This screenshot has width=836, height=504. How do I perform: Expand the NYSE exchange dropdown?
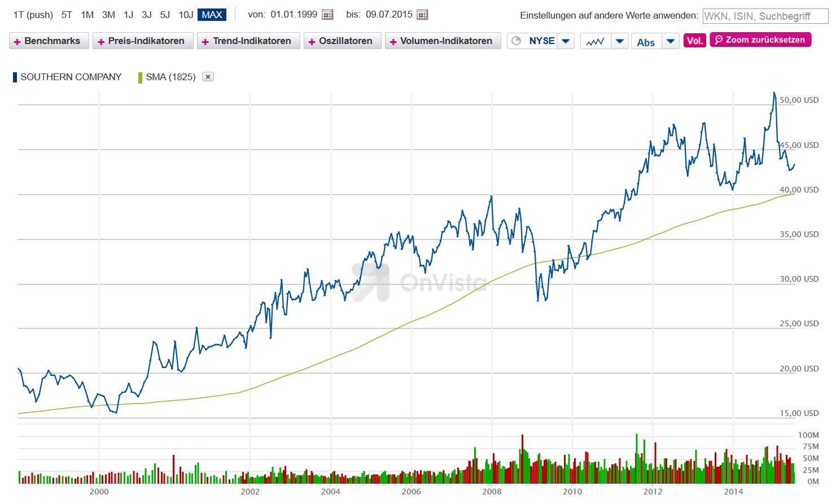(x=566, y=41)
